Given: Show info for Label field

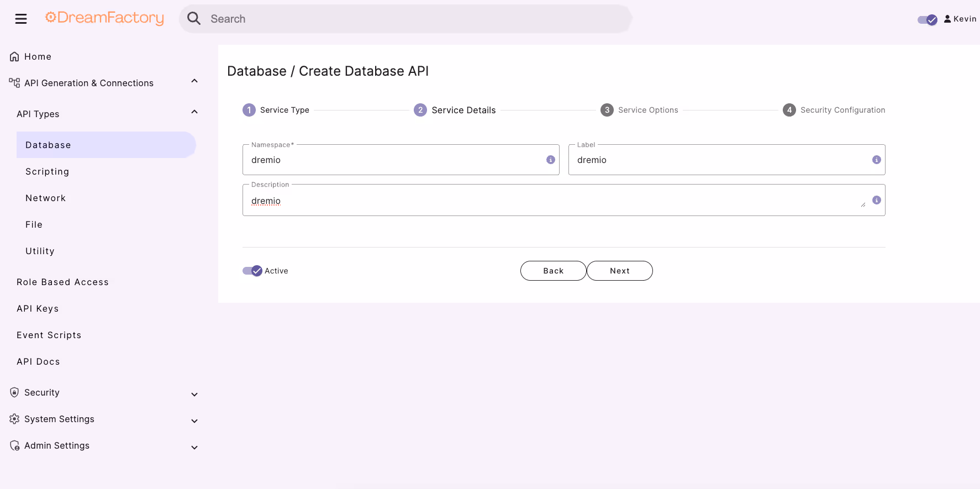Looking at the screenshot, I should coord(877,160).
